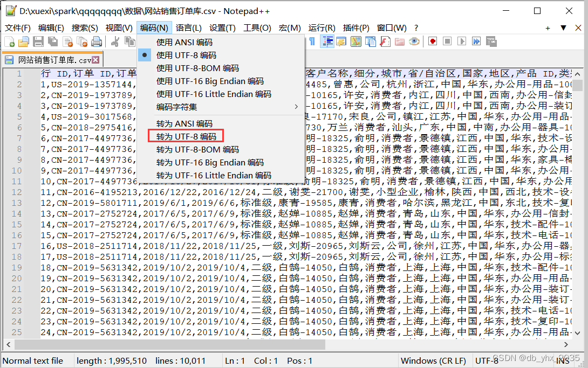Choose 使用 UTF-16 Big Endian 编码
The height and width of the screenshot is (368, 588).
click(x=221, y=81)
